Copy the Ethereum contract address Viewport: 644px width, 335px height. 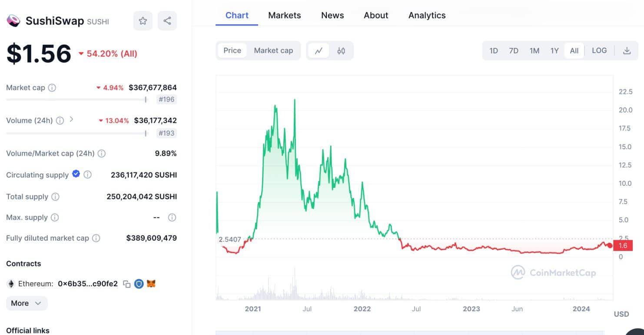pyautogui.click(x=127, y=284)
